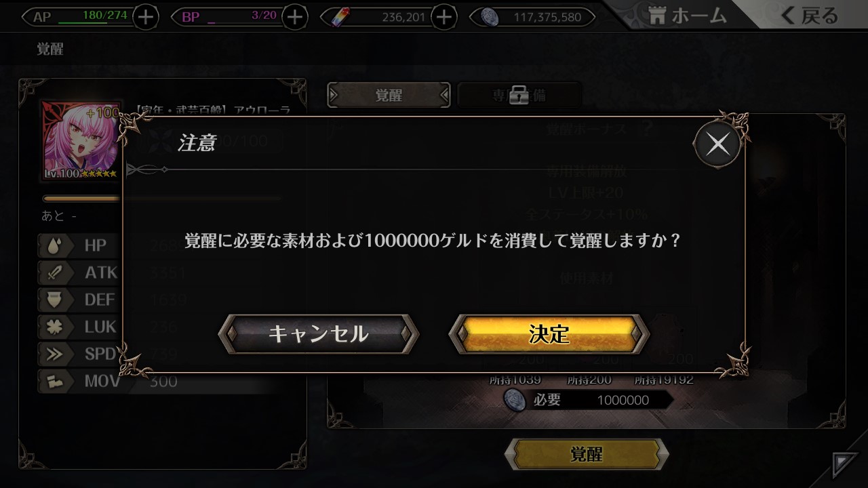Expand the triangle arrow in the bottom corner
Image resolution: width=868 pixels, height=488 pixels.
coord(845,466)
